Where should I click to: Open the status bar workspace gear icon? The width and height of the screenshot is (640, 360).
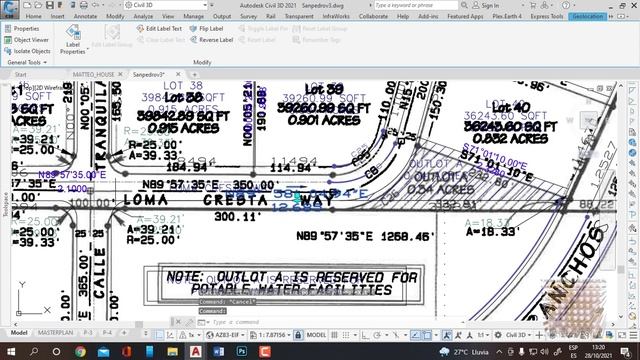[x=498, y=335]
